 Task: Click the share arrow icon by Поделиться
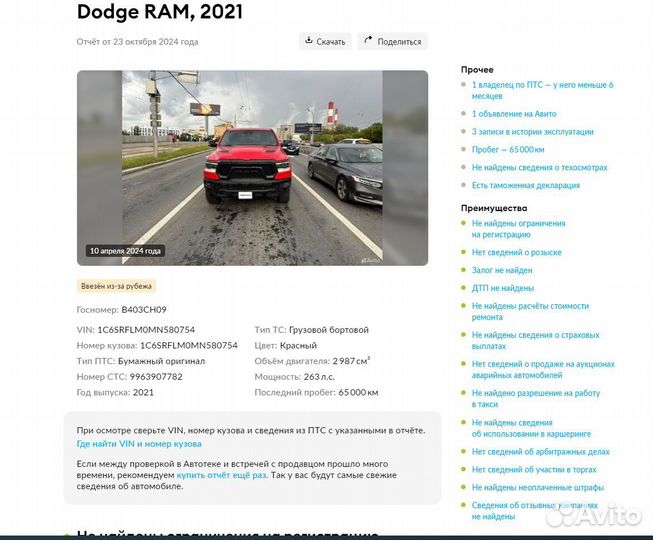(368, 40)
